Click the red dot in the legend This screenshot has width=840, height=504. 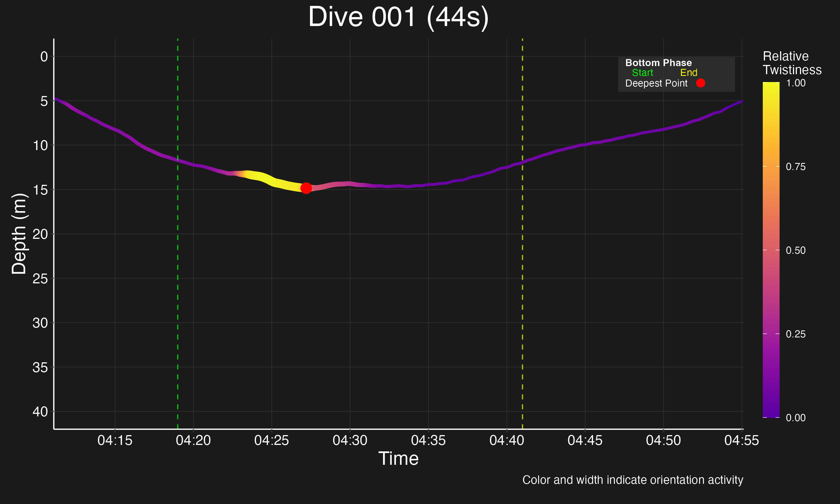(701, 83)
